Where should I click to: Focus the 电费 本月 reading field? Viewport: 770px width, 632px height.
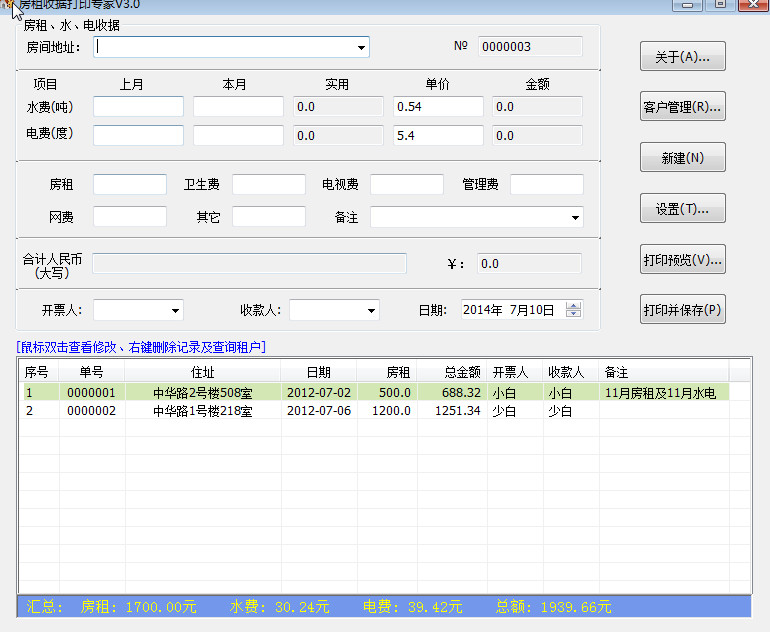coord(238,136)
